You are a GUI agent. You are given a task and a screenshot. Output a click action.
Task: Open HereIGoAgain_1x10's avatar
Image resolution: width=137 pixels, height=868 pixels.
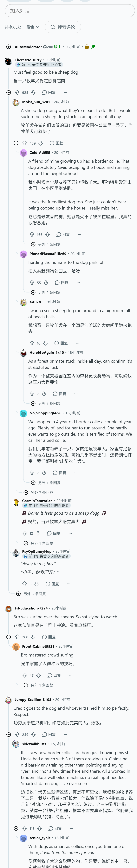(x=23, y=353)
